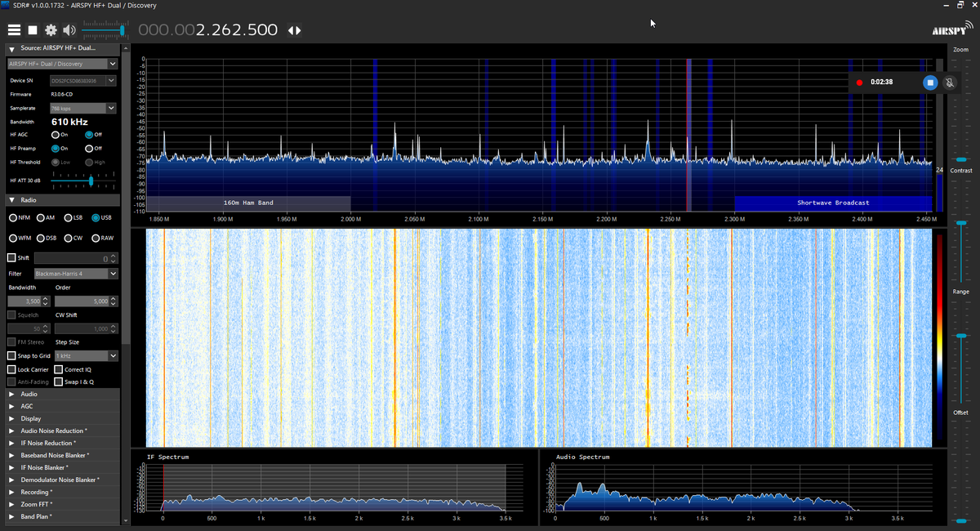
Task: Set HF Preamp to On
Action: click(59, 149)
